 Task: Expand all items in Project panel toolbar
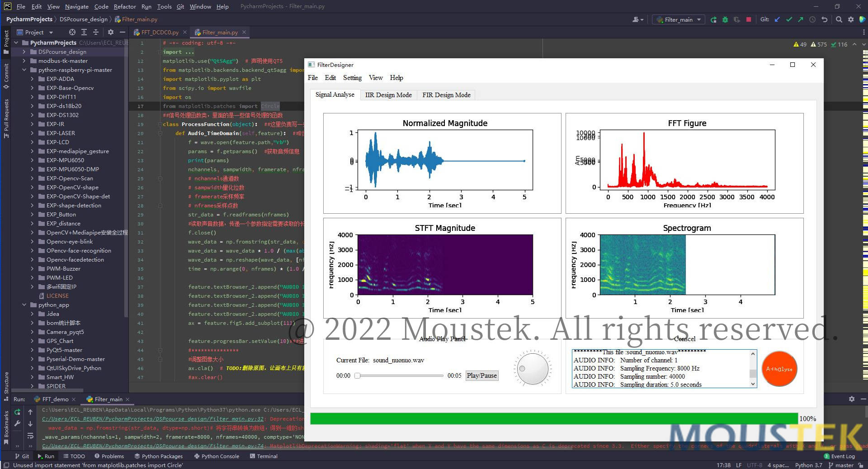coord(84,32)
